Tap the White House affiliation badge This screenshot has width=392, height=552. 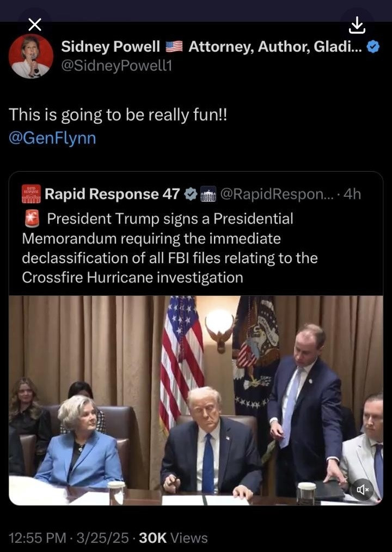point(208,193)
